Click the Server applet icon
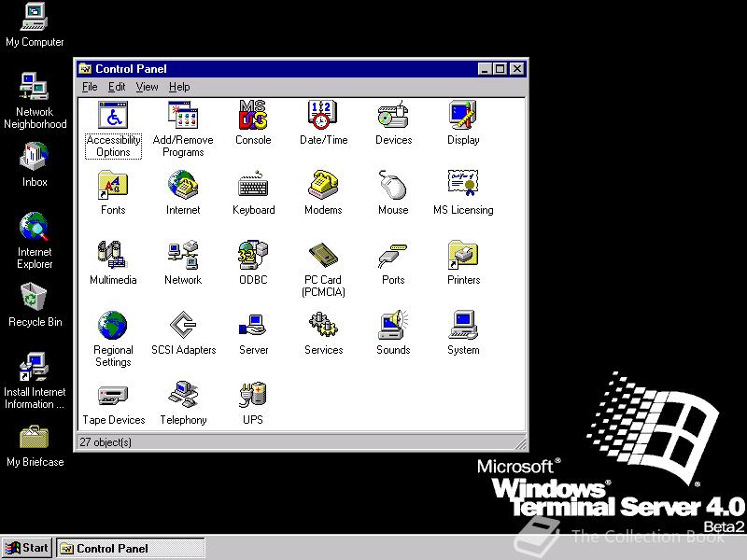Image resolution: width=747 pixels, height=560 pixels. click(x=253, y=325)
